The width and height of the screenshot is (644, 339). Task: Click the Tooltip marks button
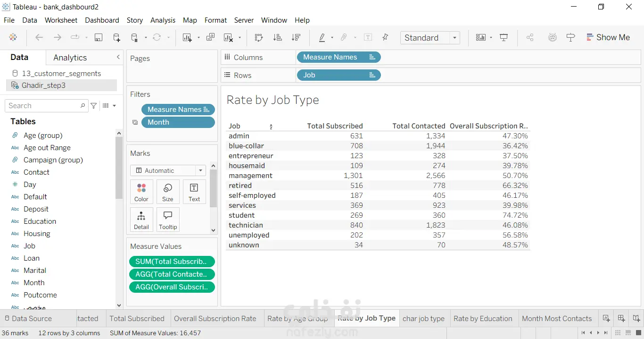pos(168,220)
